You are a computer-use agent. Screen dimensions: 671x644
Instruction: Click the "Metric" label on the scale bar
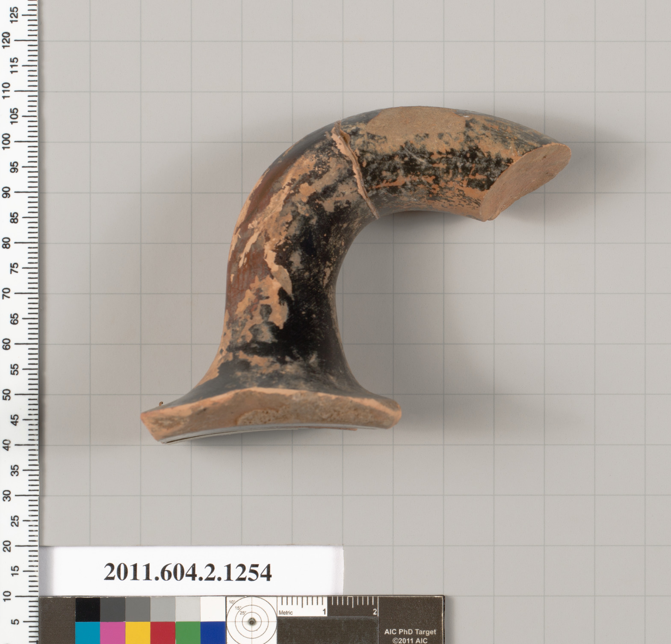[x=286, y=613]
